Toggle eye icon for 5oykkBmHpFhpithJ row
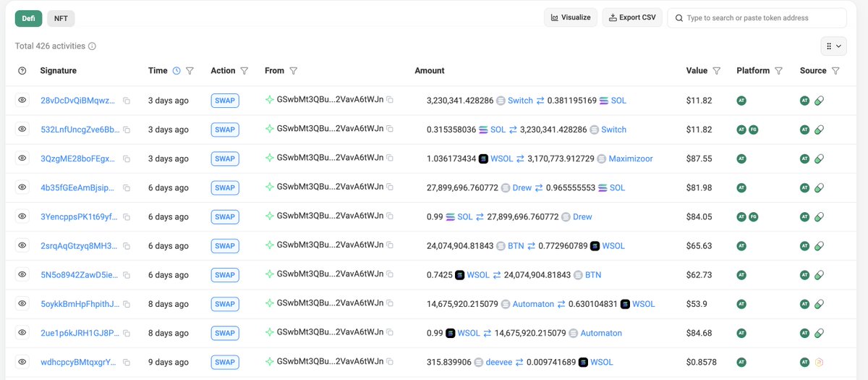The height and width of the screenshot is (380, 868). (x=22, y=303)
